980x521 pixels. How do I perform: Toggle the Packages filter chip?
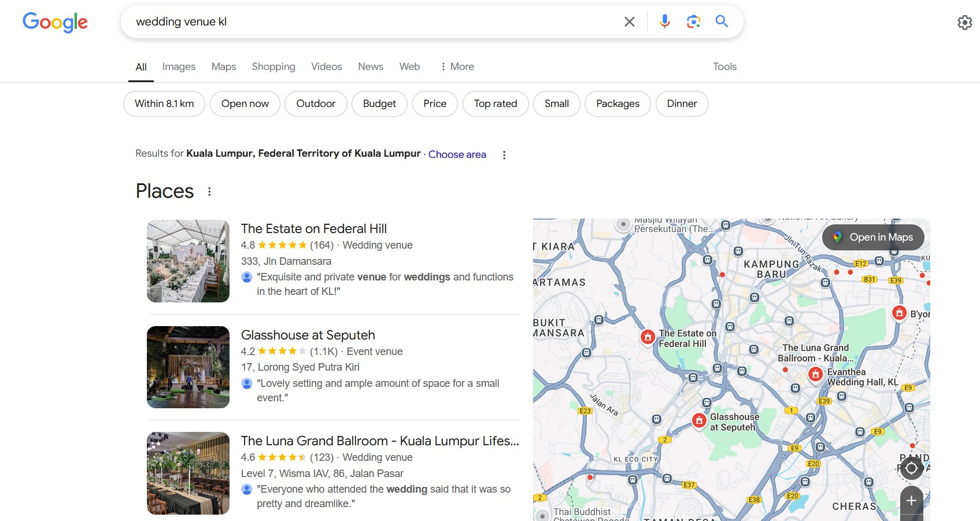tap(617, 104)
